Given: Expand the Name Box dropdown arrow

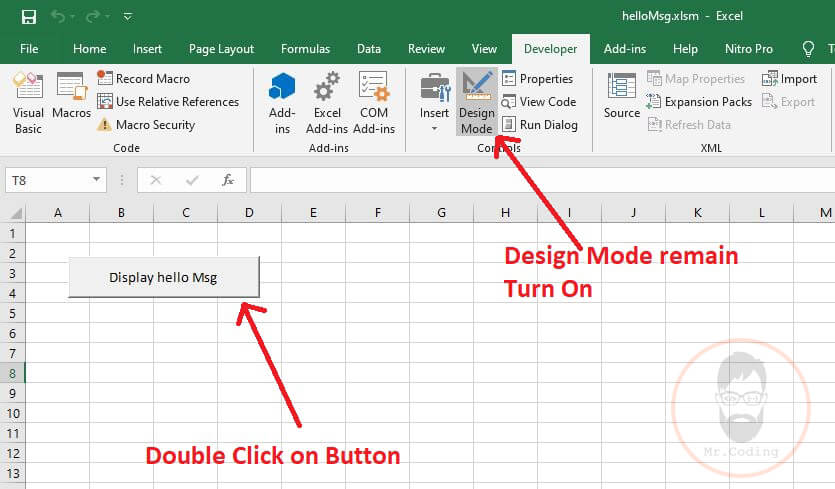Looking at the screenshot, I should 96,180.
